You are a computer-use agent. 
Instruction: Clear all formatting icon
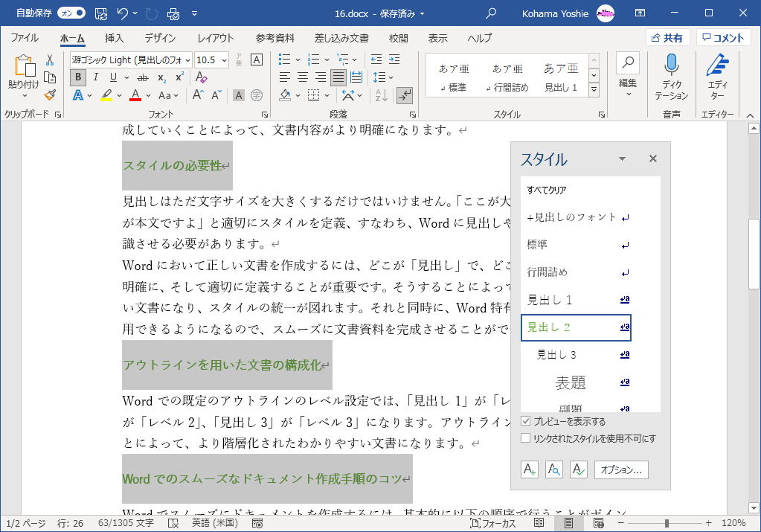click(201, 77)
